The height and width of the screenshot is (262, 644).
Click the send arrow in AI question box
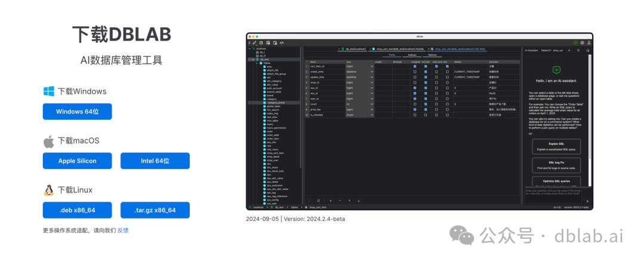(x=588, y=201)
